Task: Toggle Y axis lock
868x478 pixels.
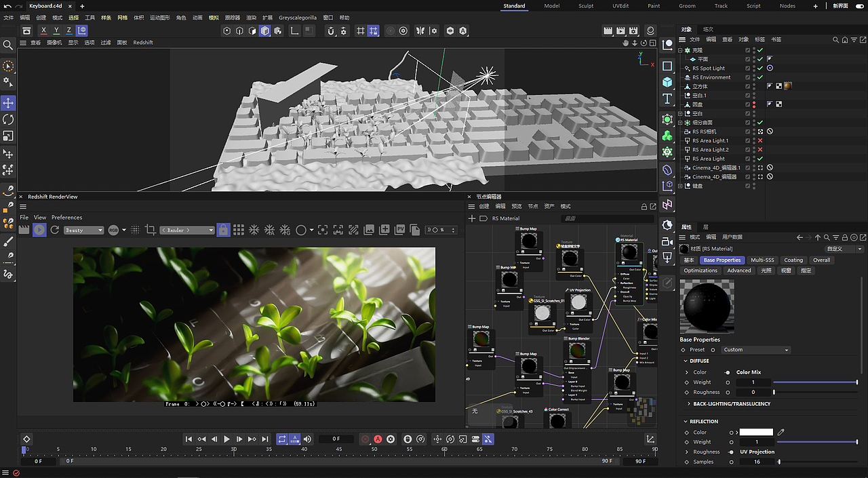Action: tap(56, 31)
